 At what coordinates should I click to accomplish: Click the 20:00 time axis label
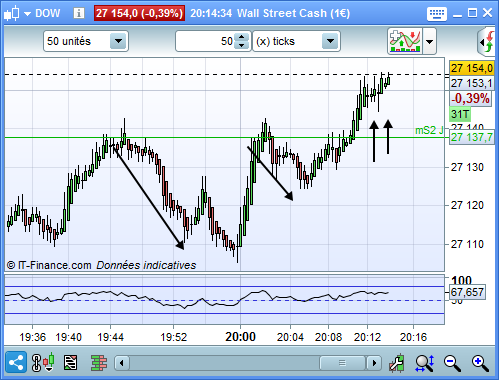[240, 337]
